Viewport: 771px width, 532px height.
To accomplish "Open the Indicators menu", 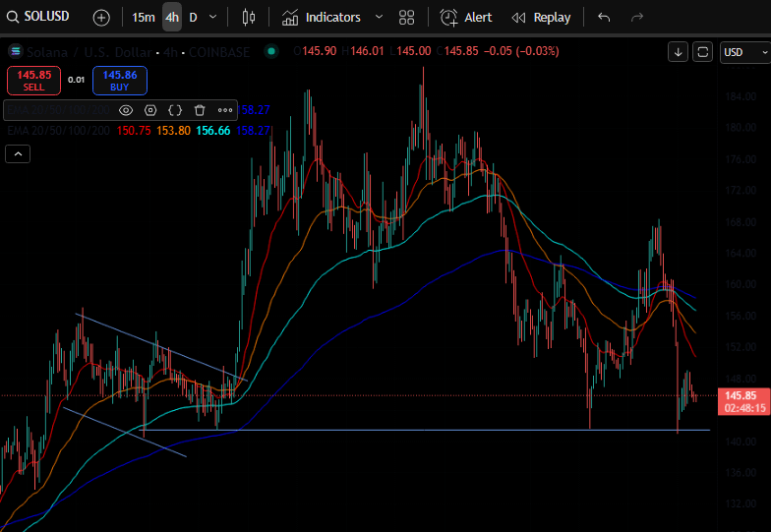I will [322, 18].
